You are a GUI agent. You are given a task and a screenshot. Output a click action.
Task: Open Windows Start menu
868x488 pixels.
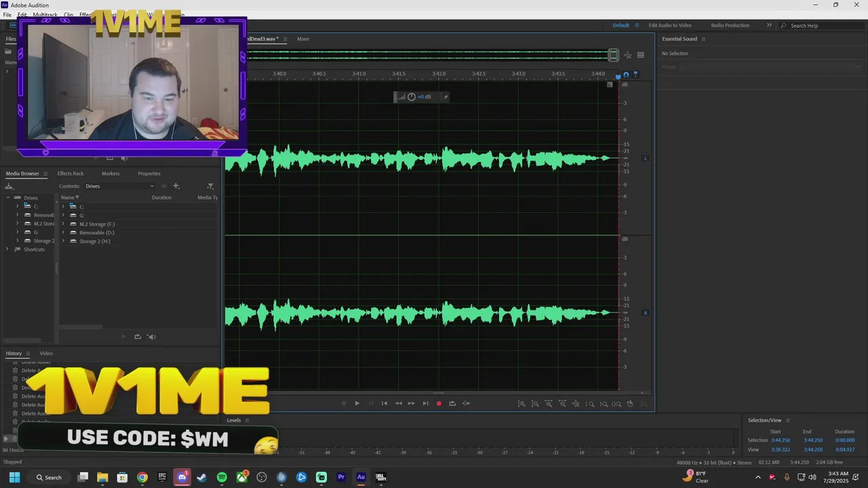(x=14, y=477)
